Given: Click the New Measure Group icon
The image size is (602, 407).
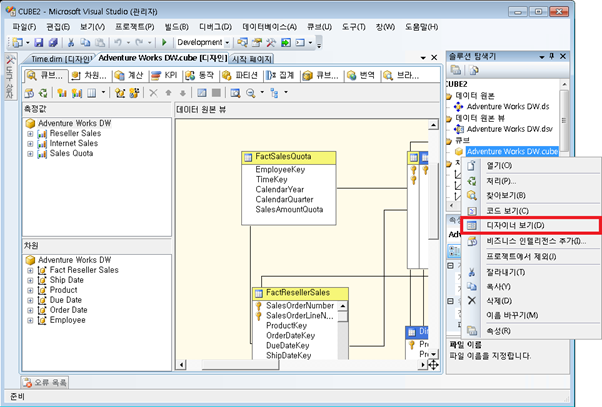Looking at the screenshot, I should (76, 93).
